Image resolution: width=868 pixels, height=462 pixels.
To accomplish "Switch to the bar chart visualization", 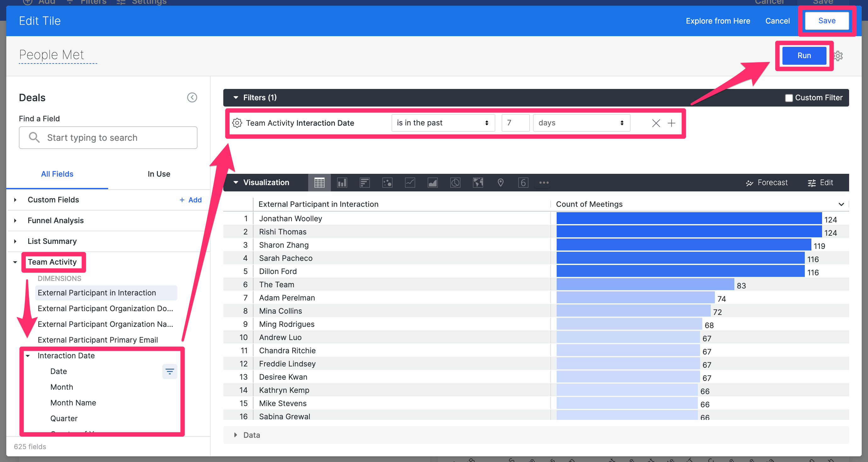I will pyautogui.click(x=364, y=183).
